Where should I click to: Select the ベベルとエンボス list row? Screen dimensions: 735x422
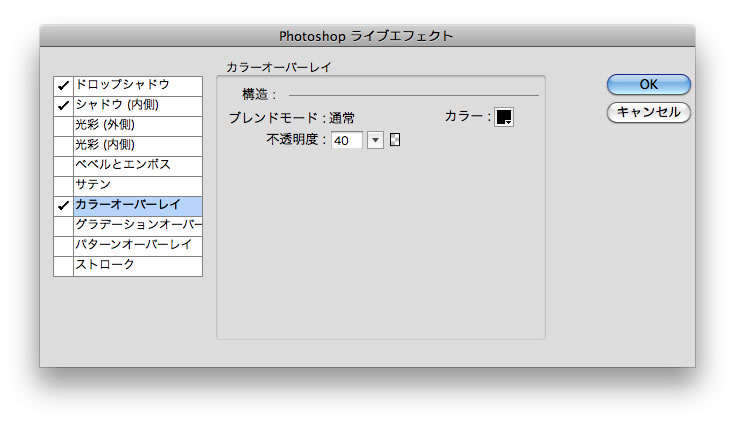[138, 166]
